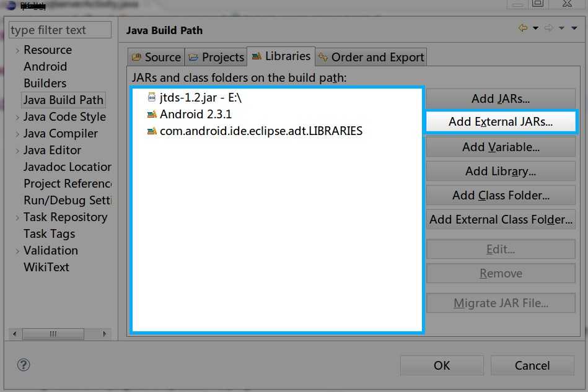Image resolution: width=588 pixels, height=392 pixels.
Task: Click the help question mark icon
Action: pos(24,365)
